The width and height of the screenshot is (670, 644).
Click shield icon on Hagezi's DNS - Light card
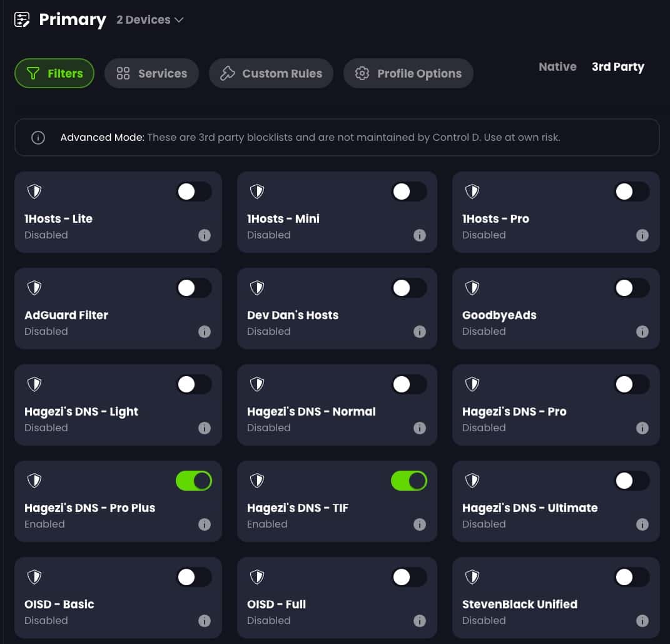point(34,384)
